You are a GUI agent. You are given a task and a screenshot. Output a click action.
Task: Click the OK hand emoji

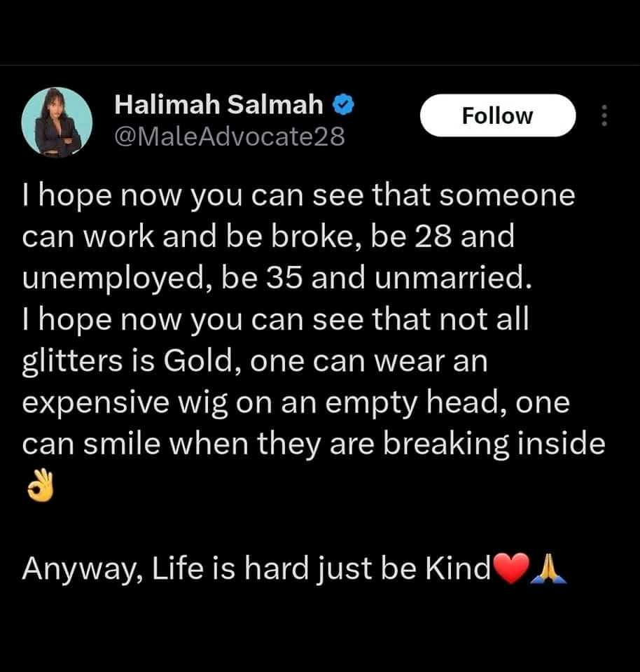[41, 486]
